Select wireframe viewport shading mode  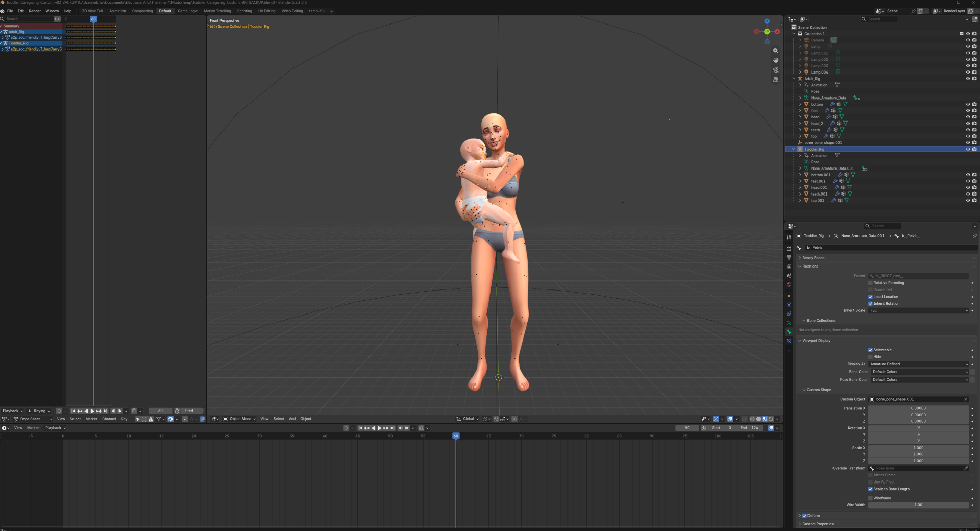point(752,419)
